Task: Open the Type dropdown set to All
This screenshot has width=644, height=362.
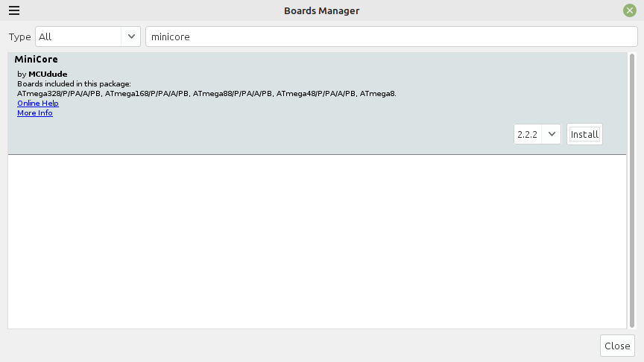Action: [88, 36]
